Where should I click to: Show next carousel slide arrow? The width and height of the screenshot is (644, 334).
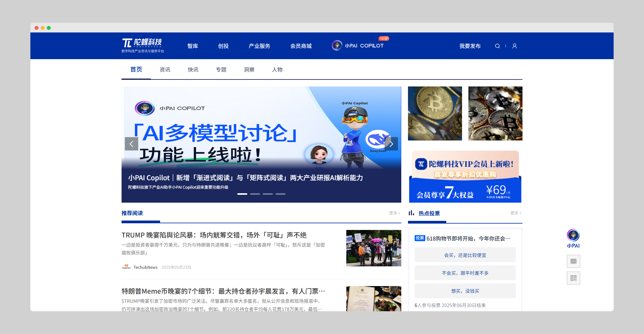[391, 144]
